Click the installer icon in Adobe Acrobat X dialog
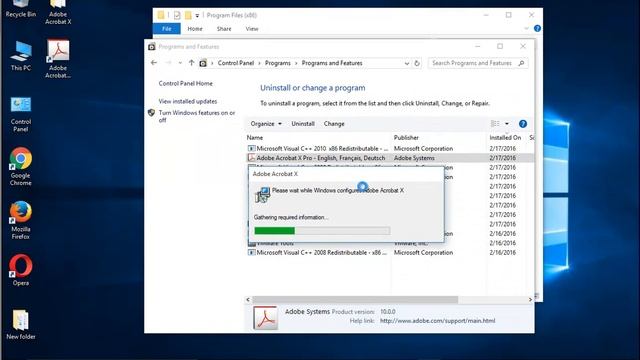 (x=262, y=195)
